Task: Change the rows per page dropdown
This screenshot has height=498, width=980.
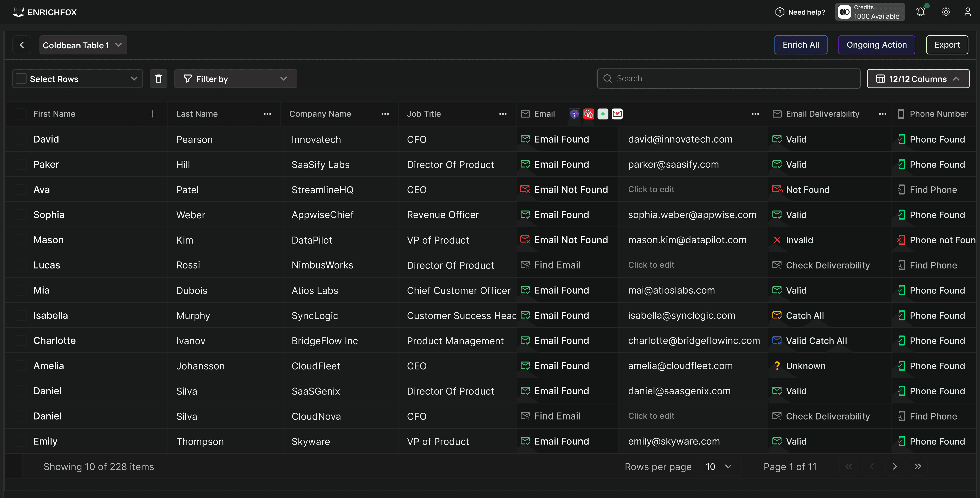Action: (719, 466)
